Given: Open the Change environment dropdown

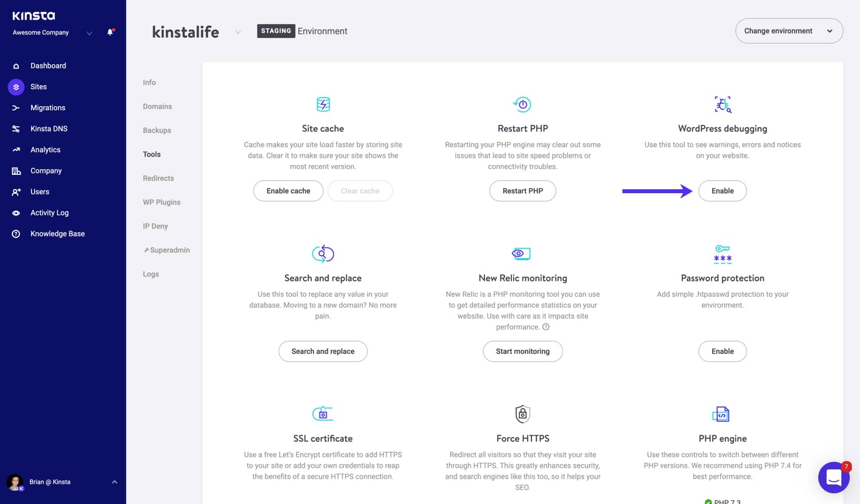Looking at the screenshot, I should click(x=789, y=31).
